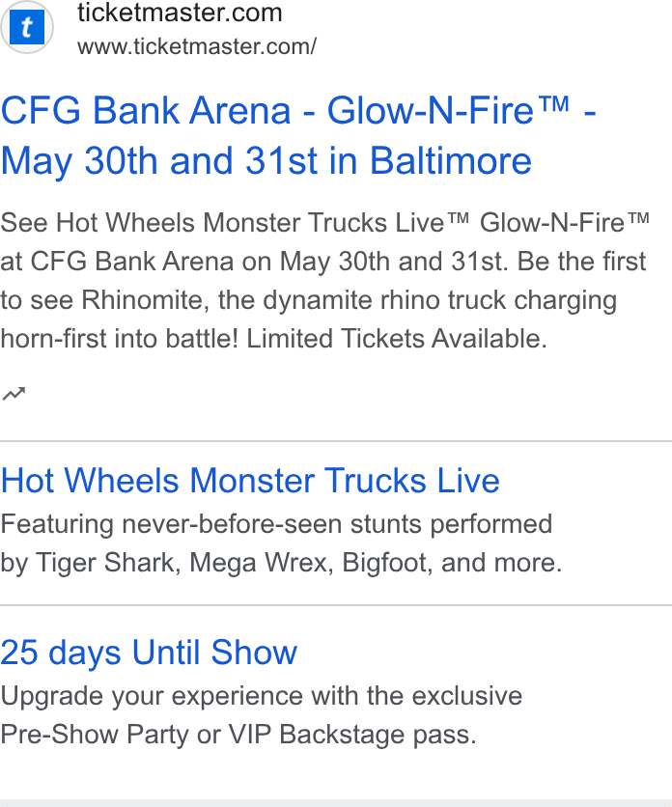Open the CFG Bank Arena Glow-N-Fire headline link

click(298, 136)
